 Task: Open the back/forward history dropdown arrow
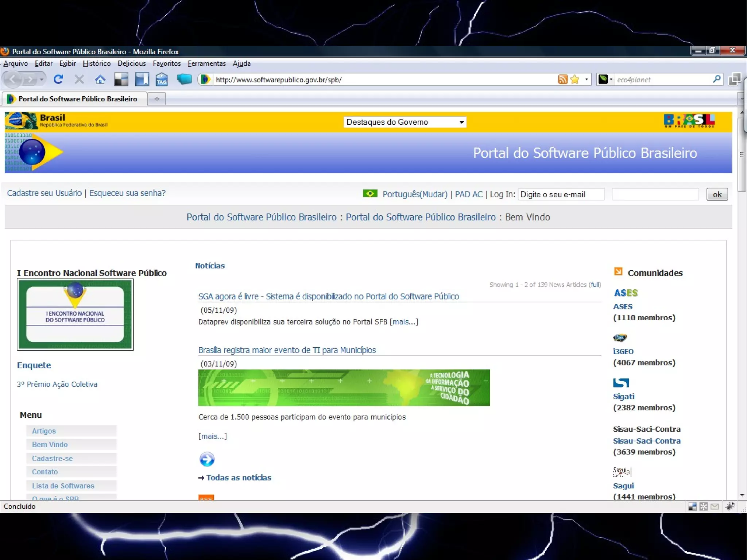point(42,79)
